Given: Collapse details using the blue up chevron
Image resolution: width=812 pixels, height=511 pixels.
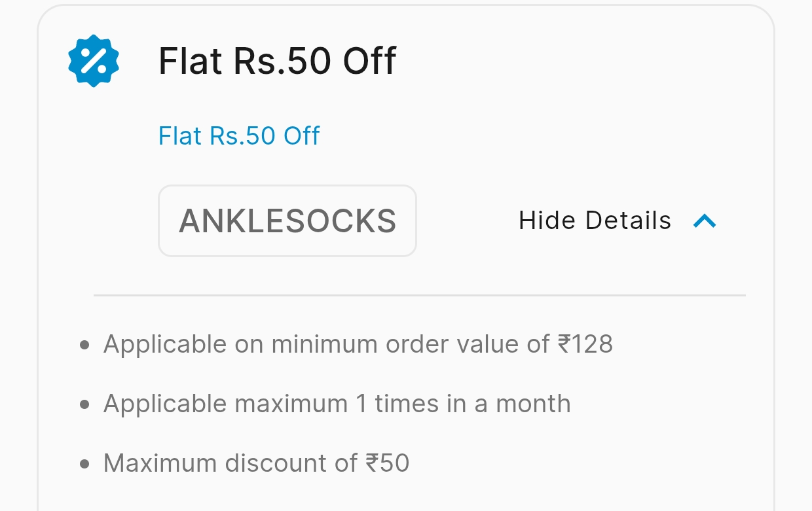Looking at the screenshot, I should point(705,221).
